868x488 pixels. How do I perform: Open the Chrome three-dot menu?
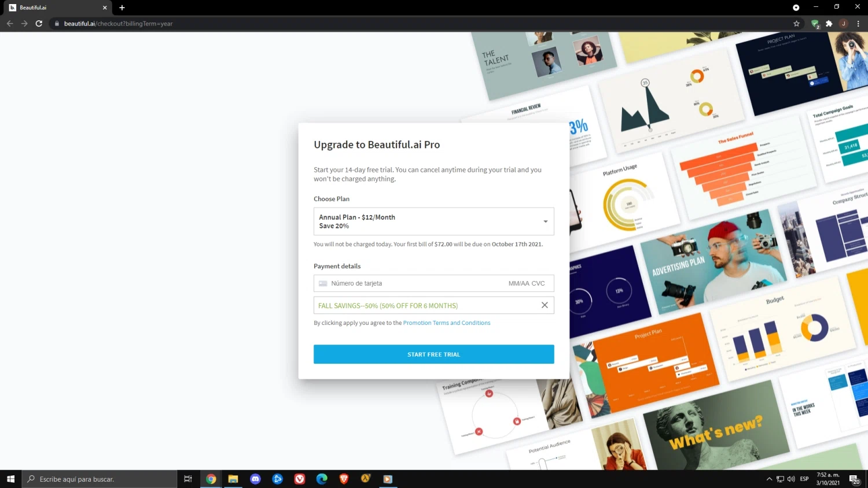858,24
